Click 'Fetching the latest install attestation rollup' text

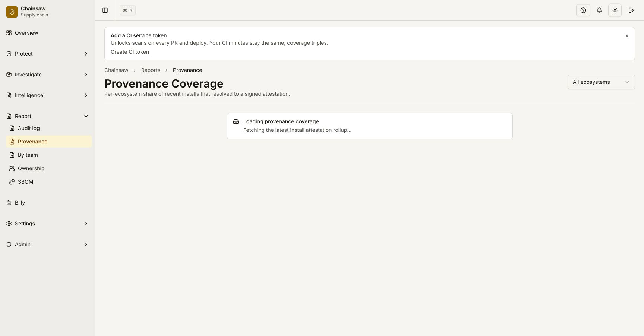[297, 130]
